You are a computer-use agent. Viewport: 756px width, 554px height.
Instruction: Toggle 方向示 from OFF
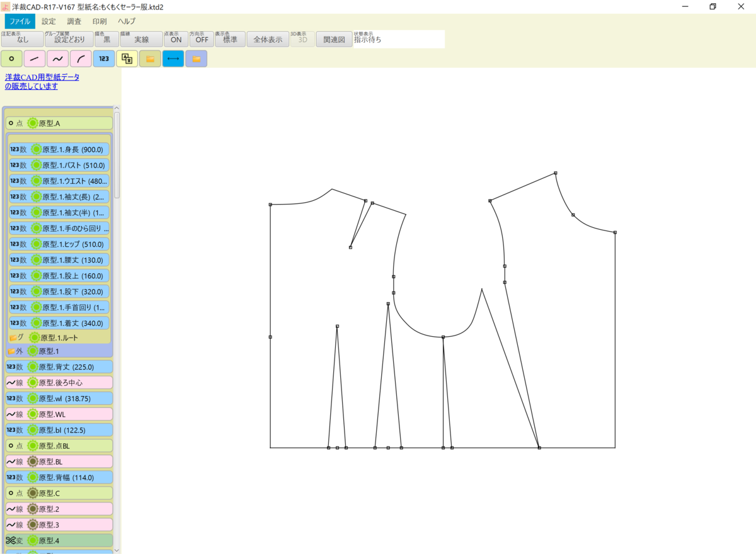point(201,39)
